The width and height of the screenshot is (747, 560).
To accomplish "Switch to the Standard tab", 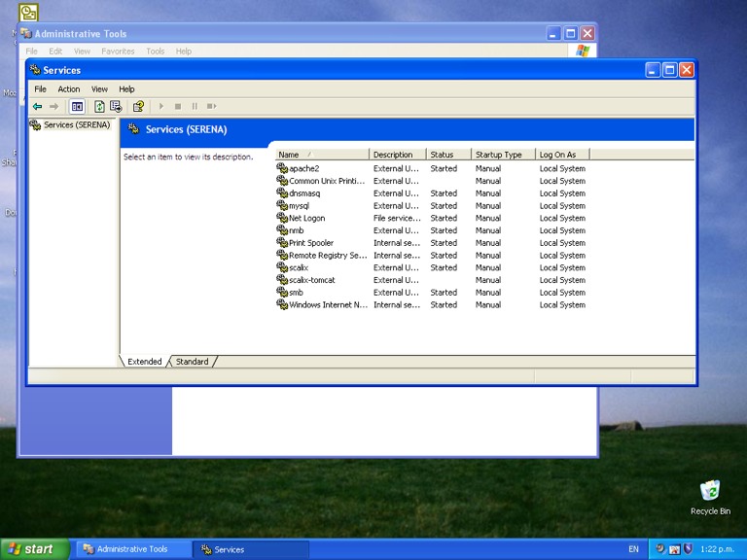I will (192, 362).
